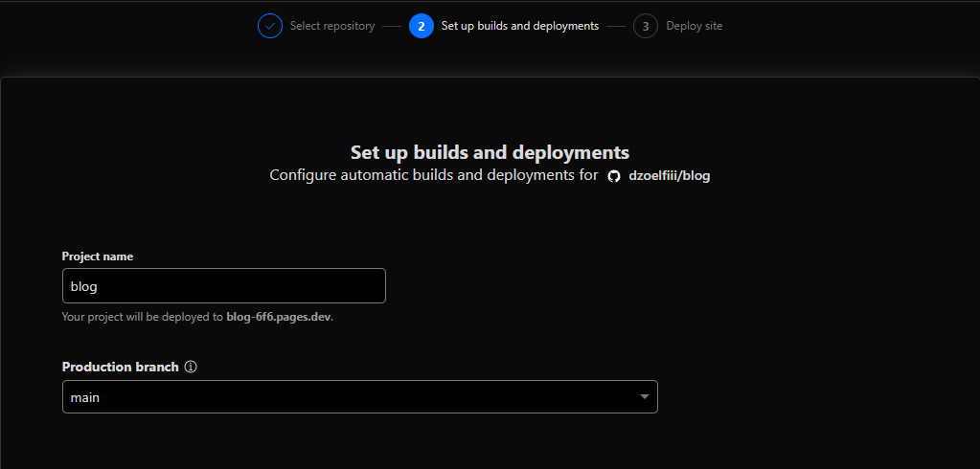
Task: Click the dzoelfiii/blog repository name
Action: click(672, 176)
